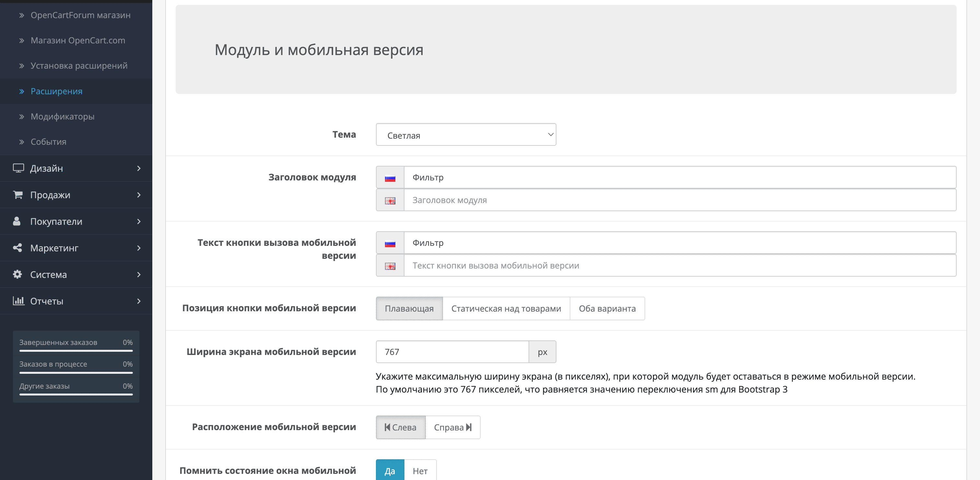This screenshot has height=480, width=980.
Task: Click the Покупатели user icon
Action: [x=17, y=221]
